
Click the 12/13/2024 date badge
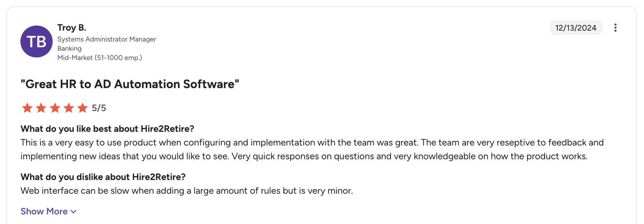coord(576,28)
